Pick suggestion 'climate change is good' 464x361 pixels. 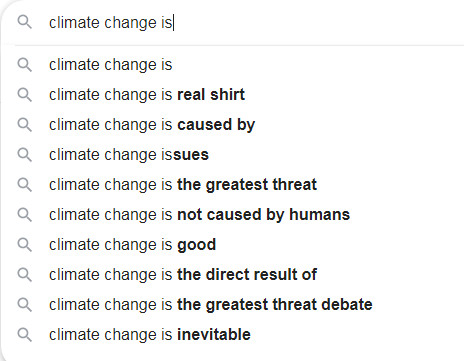coord(233,245)
